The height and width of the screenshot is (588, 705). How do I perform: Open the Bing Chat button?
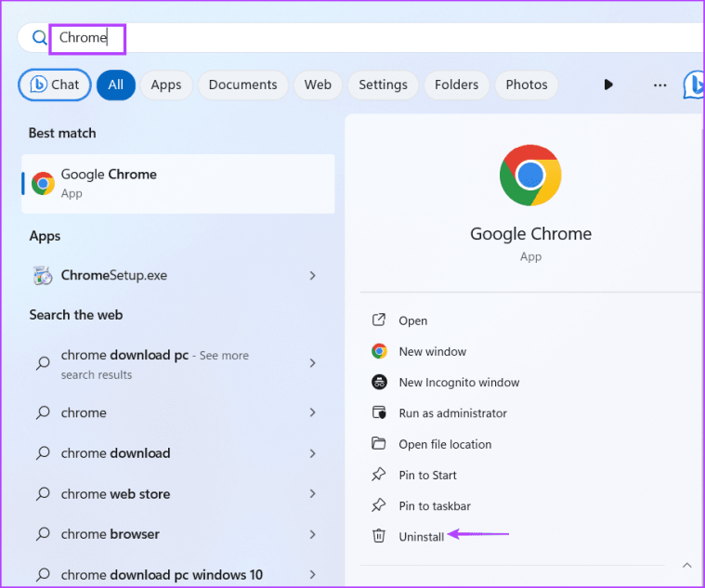tap(55, 85)
